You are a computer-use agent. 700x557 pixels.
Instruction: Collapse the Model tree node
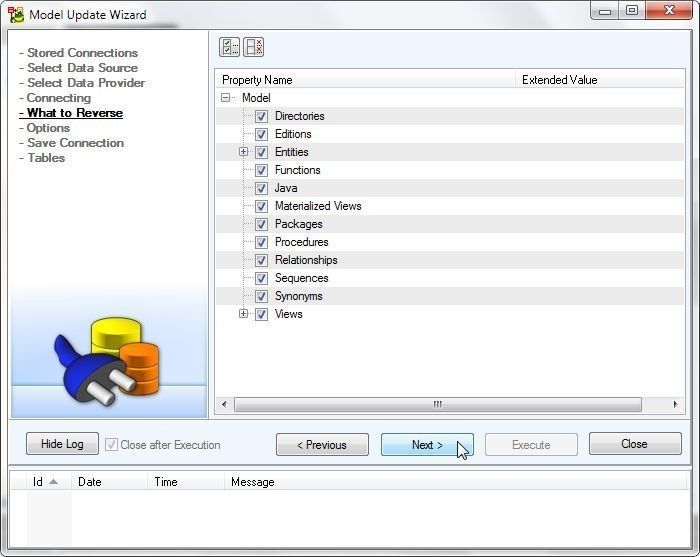point(226,98)
